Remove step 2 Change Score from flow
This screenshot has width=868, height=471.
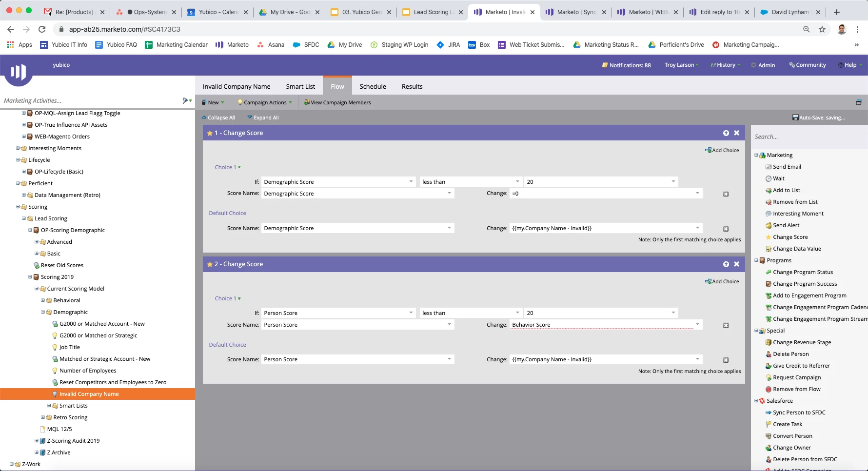tap(737, 264)
